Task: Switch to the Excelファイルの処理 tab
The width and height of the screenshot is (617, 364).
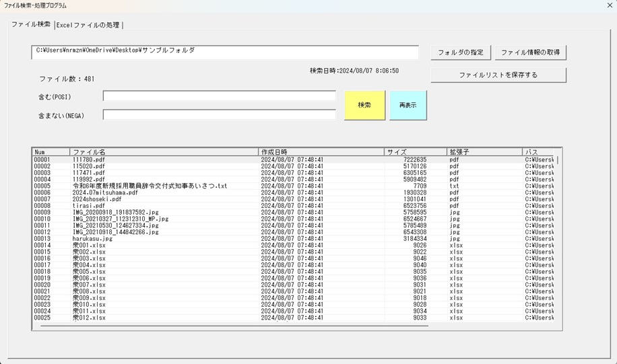Action: point(88,25)
